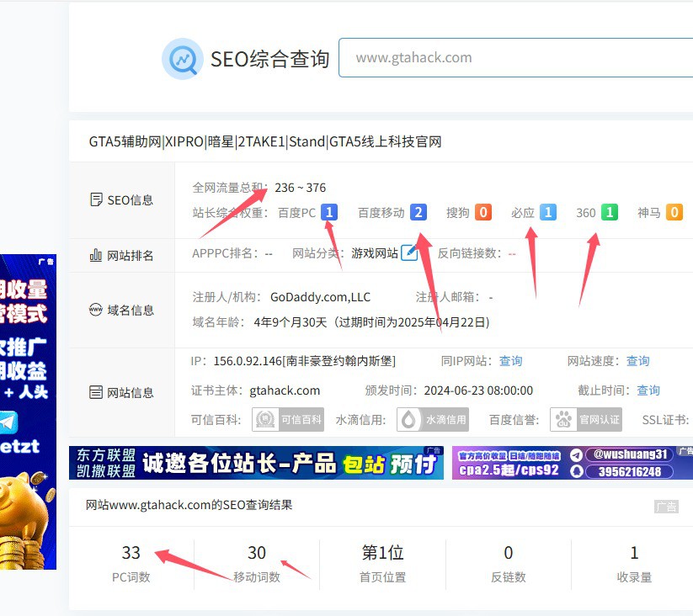Image resolution: width=693 pixels, height=616 pixels.
Task: Click 查询 link next to 同IP网站
Action: [x=510, y=361]
